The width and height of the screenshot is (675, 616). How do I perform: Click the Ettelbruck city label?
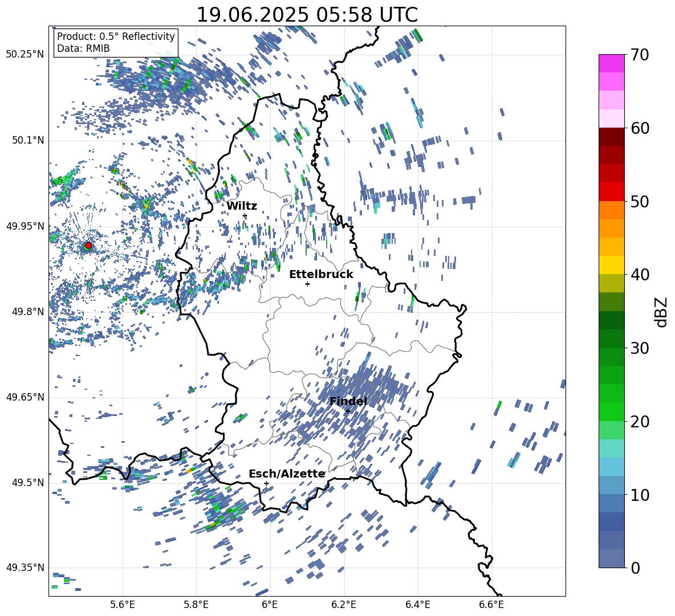click(321, 275)
